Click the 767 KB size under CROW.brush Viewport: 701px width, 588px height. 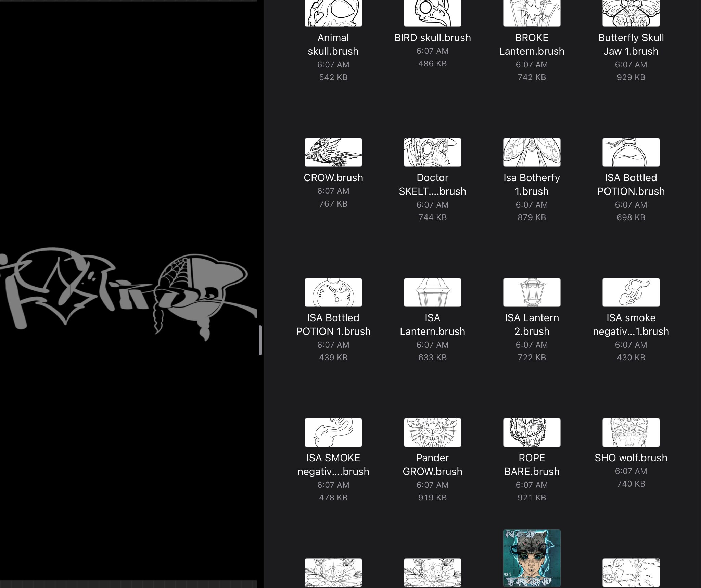333,204
